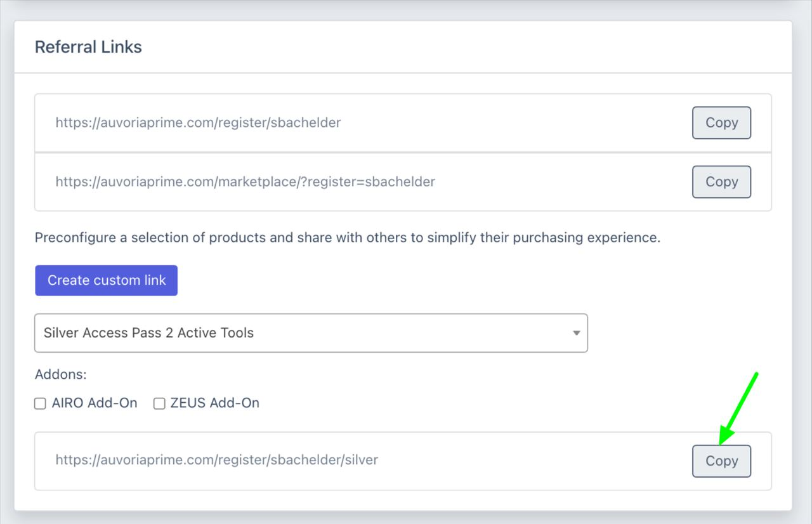Enable the AIRO Add-On checkbox

(x=40, y=403)
